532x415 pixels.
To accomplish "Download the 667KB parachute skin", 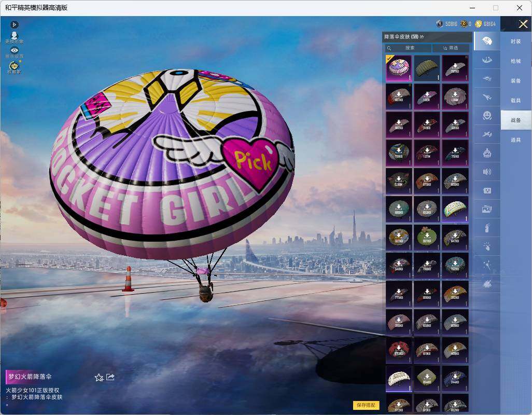I will [x=399, y=96].
